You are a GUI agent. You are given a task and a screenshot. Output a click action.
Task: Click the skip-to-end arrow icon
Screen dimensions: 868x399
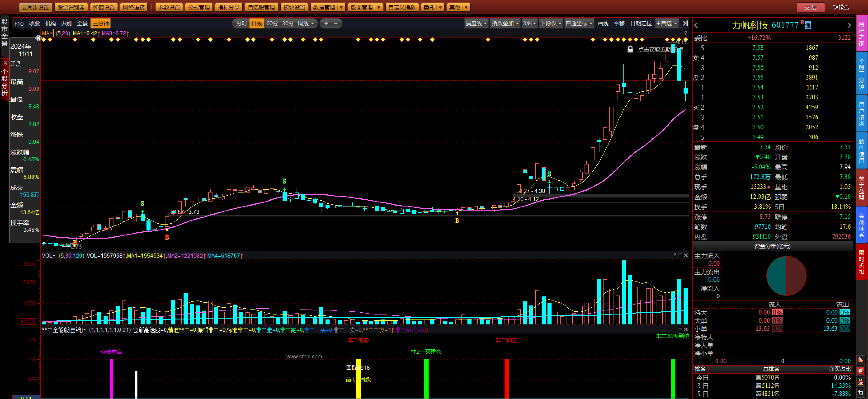685,23
